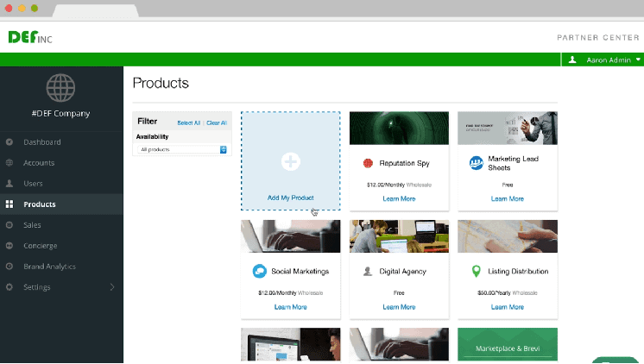Click the user icon beside Aaron Admin
644x364 pixels.
[x=572, y=60]
